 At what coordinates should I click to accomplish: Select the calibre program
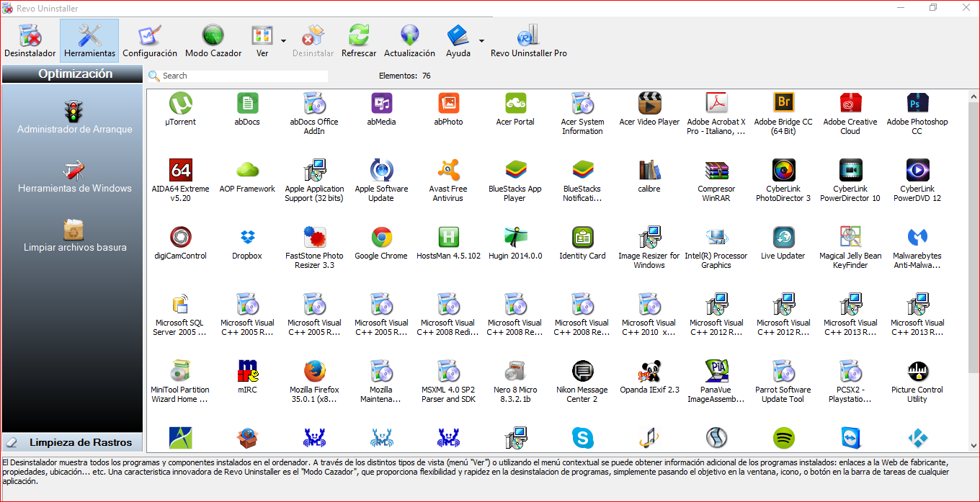pos(649,176)
